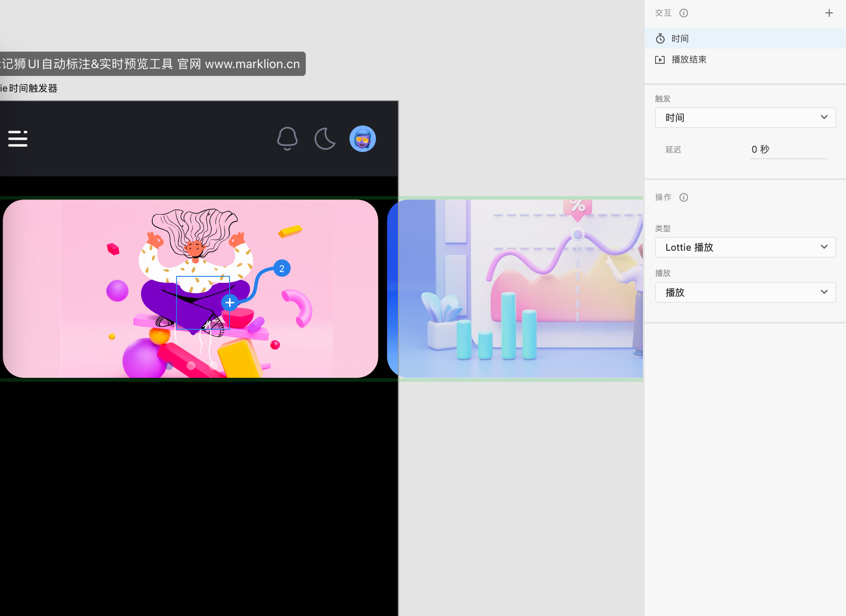Open the Lottie 播放 type dropdown
846x616 pixels.
click(745, 247)
